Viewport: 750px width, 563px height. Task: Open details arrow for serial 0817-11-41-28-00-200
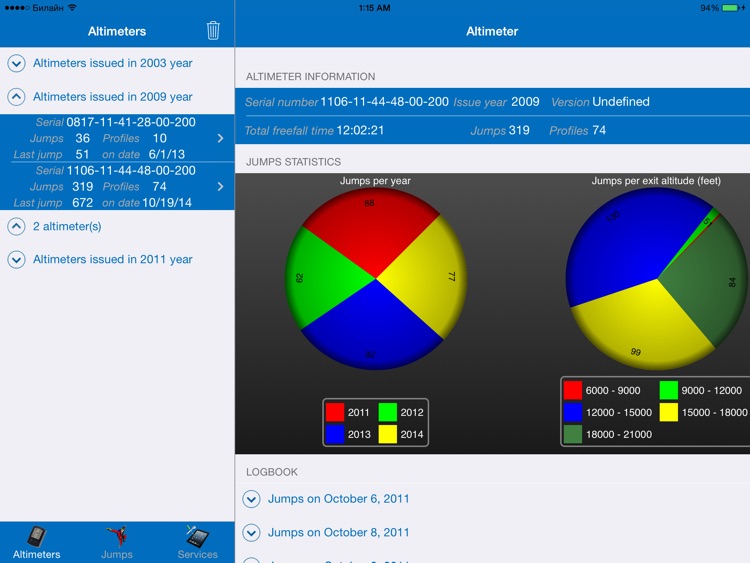pos(220,138)
